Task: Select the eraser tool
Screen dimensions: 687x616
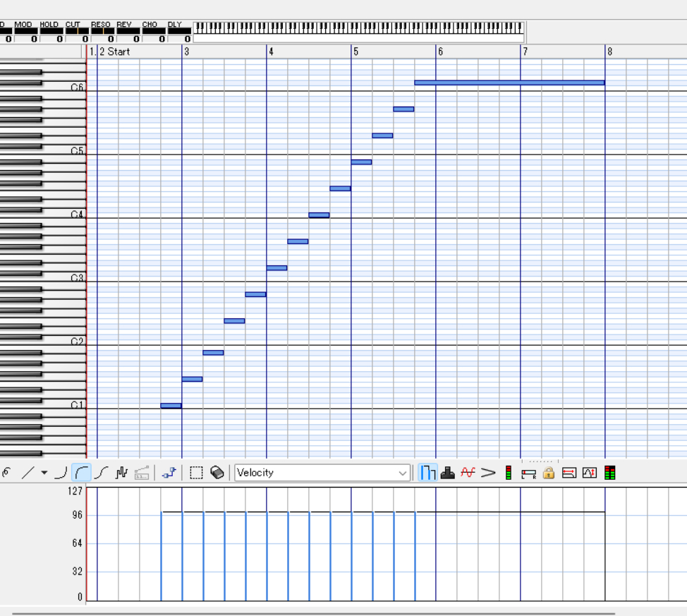Action: [x=217, y=473]
